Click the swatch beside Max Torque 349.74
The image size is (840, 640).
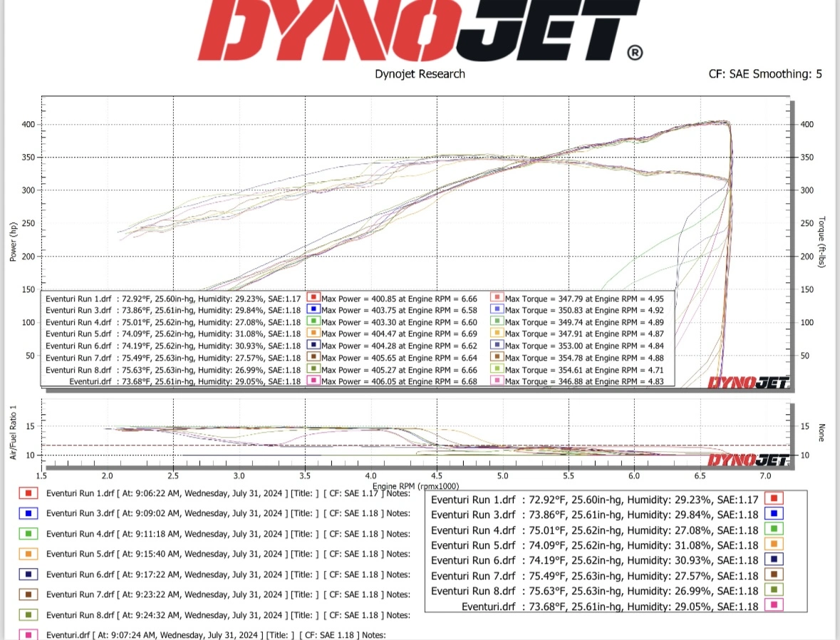click(497, 321)
